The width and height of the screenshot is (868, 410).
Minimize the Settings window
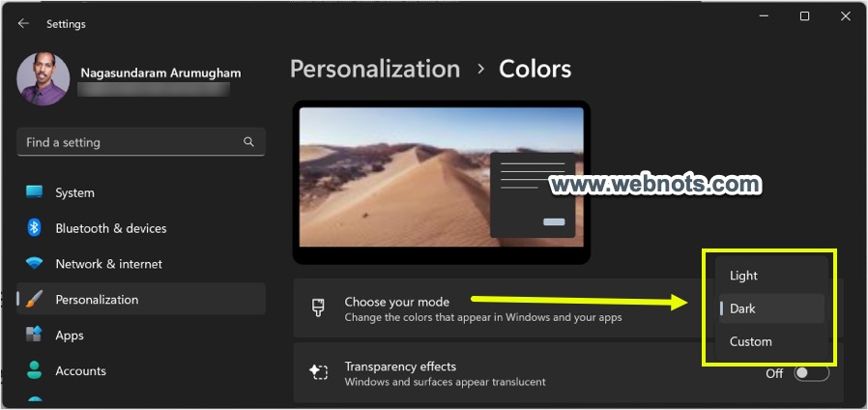764,16
